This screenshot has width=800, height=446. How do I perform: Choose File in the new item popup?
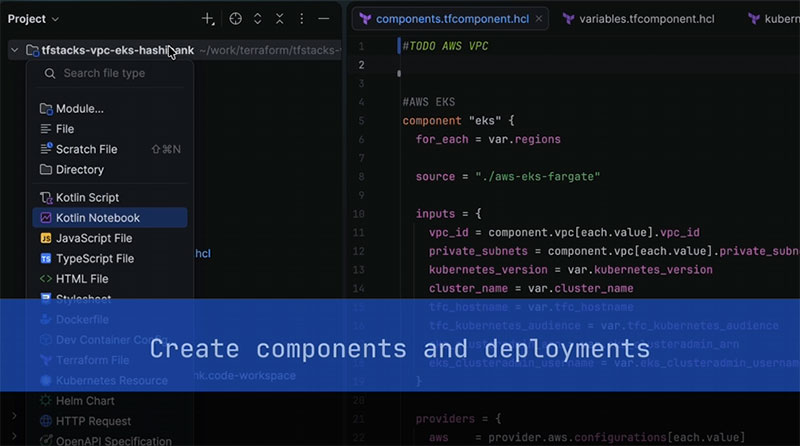(65, 129)
